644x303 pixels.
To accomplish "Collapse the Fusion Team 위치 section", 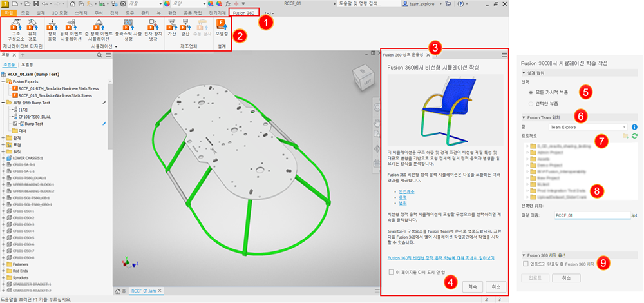I will 524,117.
